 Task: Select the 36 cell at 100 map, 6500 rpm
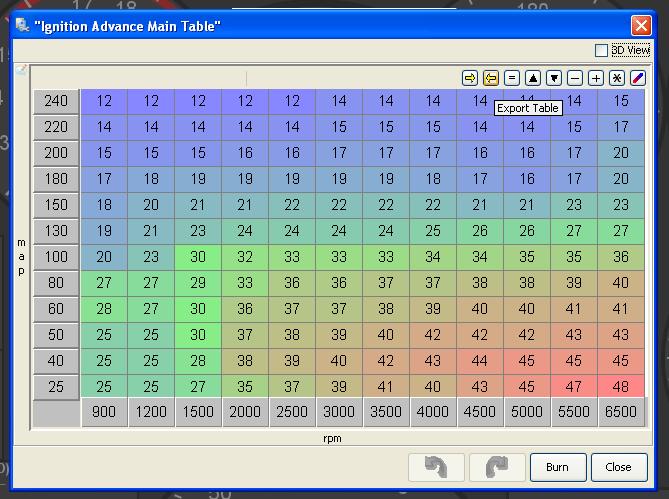621,257
